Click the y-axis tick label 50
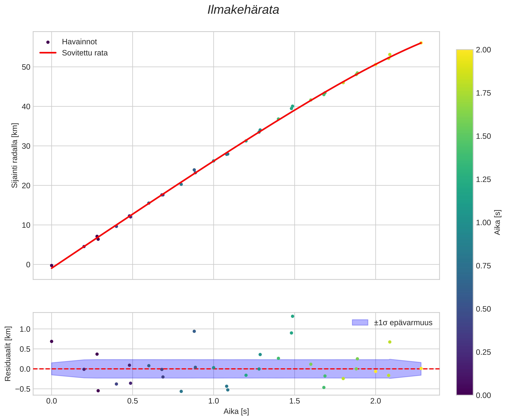The height and width of the screenshot is (420, 506). (x=26, y=67)
